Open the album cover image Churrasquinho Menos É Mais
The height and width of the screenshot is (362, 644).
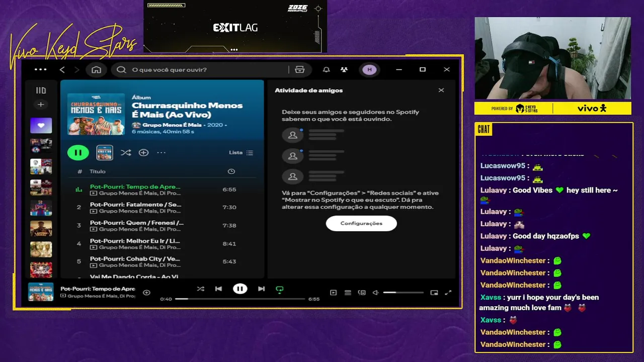pos(96,114)
